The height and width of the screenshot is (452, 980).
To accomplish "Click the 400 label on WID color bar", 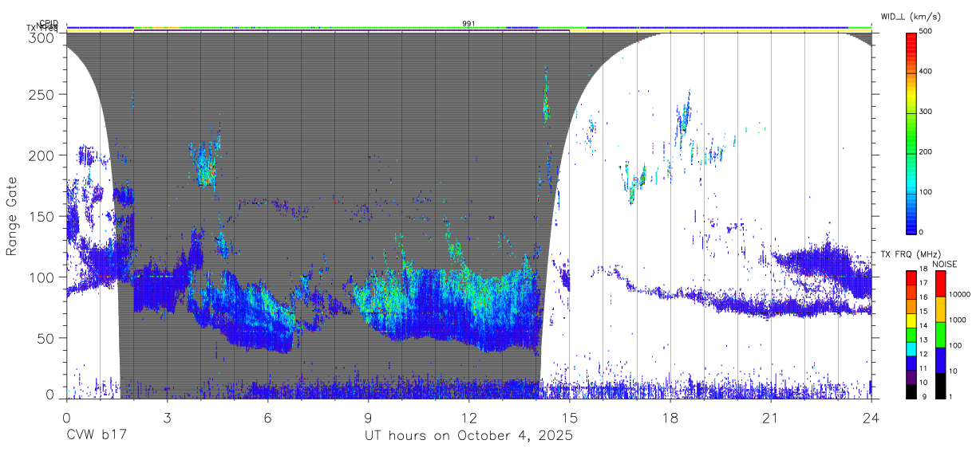I will (926, 71).
